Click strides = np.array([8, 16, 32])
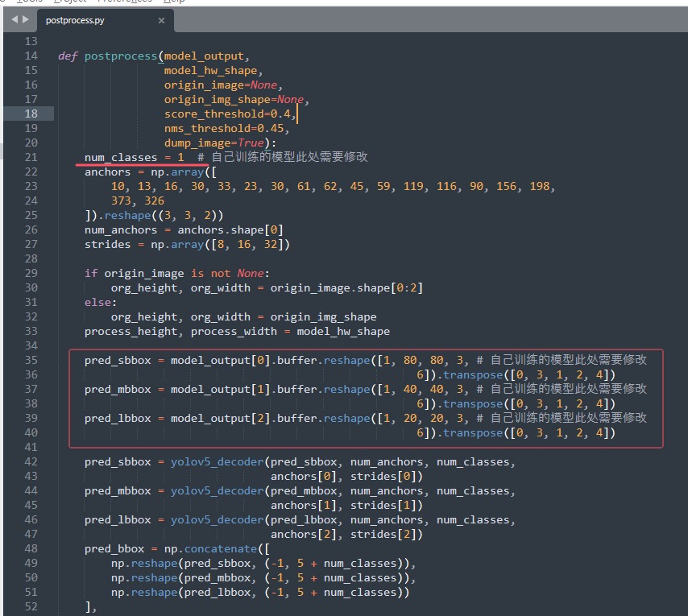 (x=188, y=244)
